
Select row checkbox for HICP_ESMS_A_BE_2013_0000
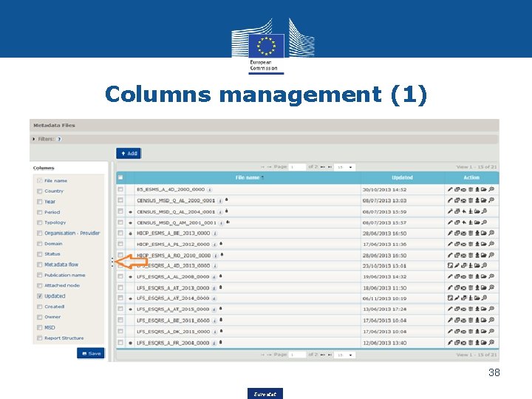click(120, 233)
